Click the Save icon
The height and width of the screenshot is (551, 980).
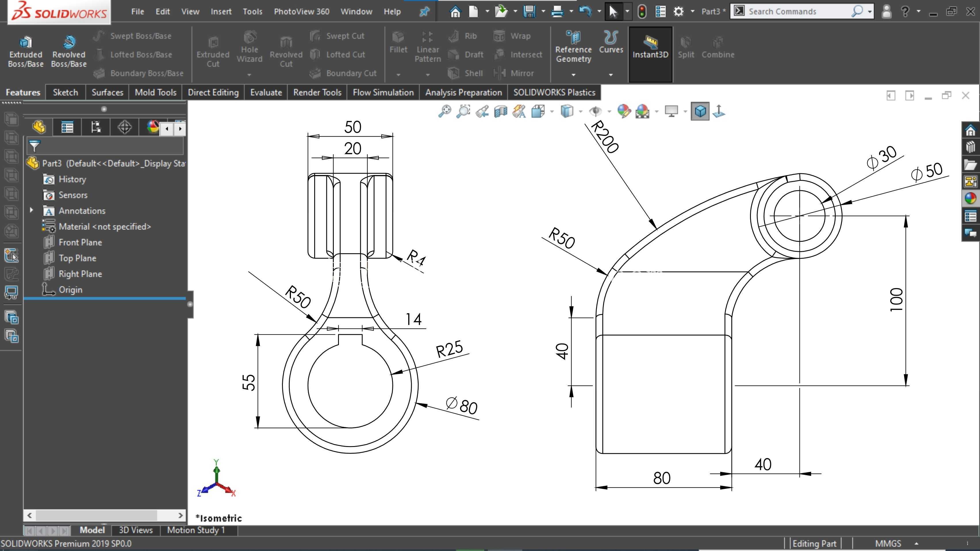click(529, 11)
